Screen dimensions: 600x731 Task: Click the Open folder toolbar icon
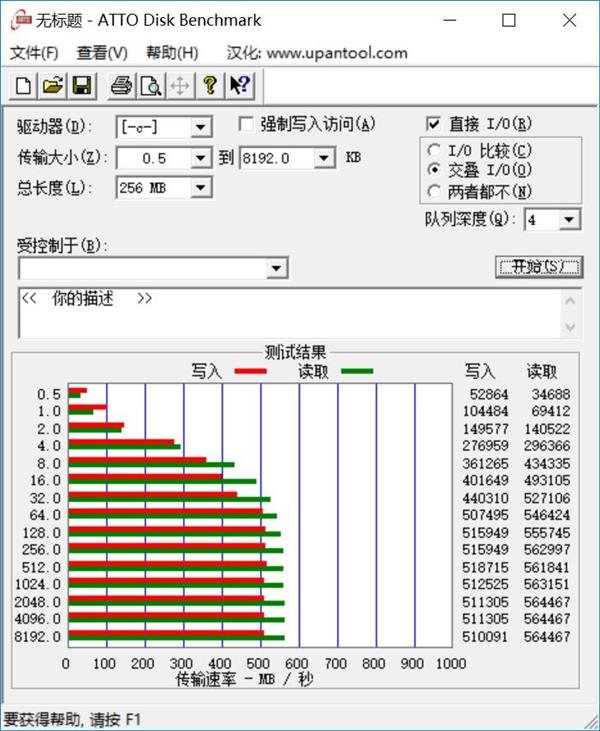[52, 86]
